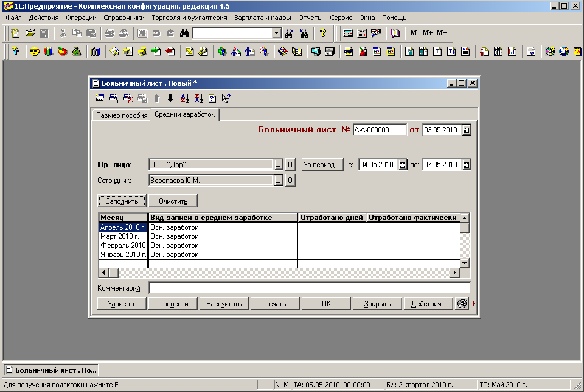Screen dimensions: 584x392
Task: Open the Действия... actions dropdown button
Action: click(x=428, y=303)
